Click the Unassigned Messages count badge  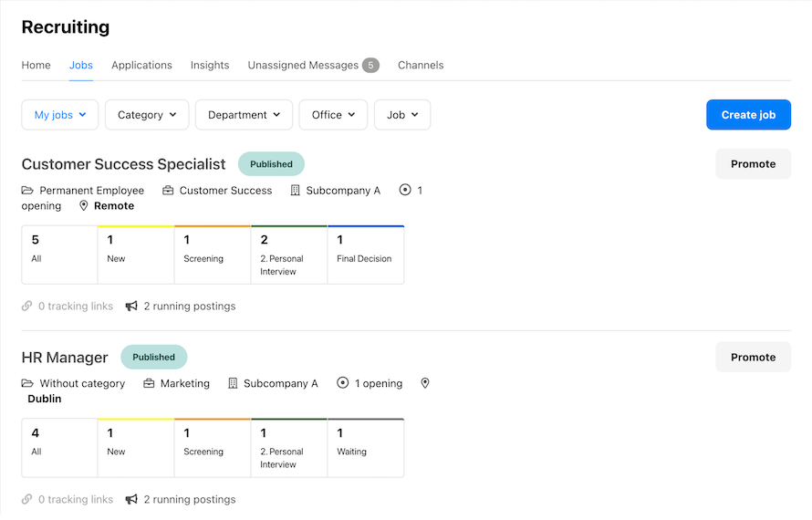(370, 66)
